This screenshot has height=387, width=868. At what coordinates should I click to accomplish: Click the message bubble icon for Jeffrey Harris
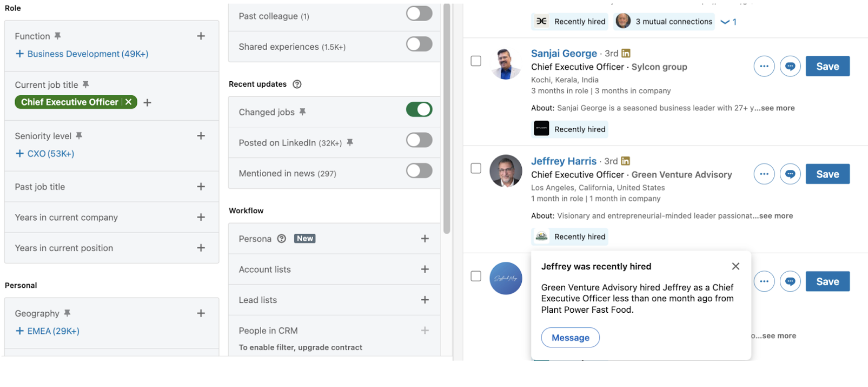pyautogui.click(x=790, y=174)
